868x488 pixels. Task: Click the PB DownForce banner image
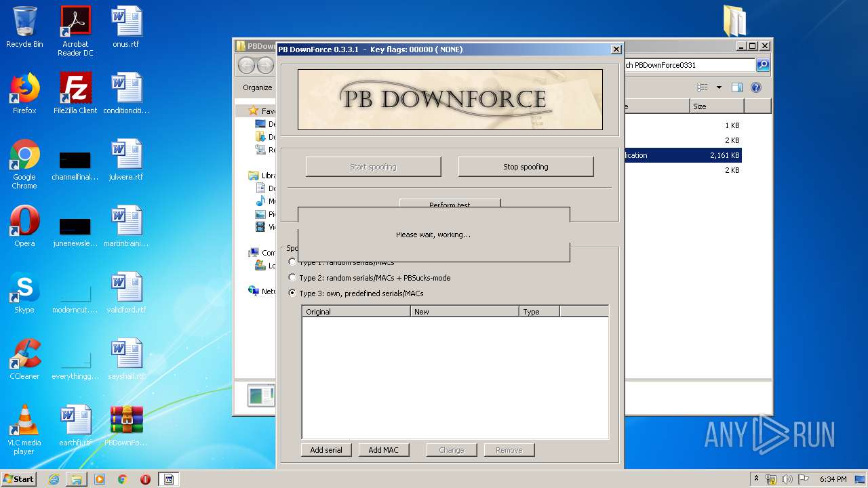coord(450,99)
